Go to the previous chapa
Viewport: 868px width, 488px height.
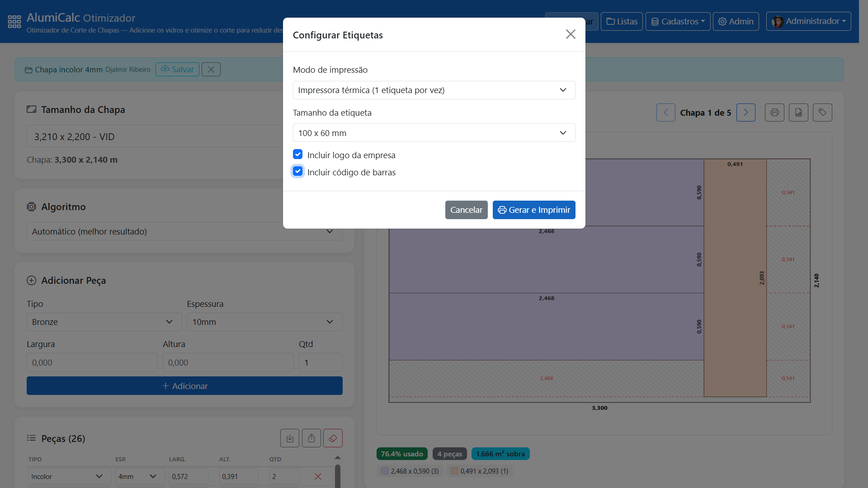tap(665, 113)
